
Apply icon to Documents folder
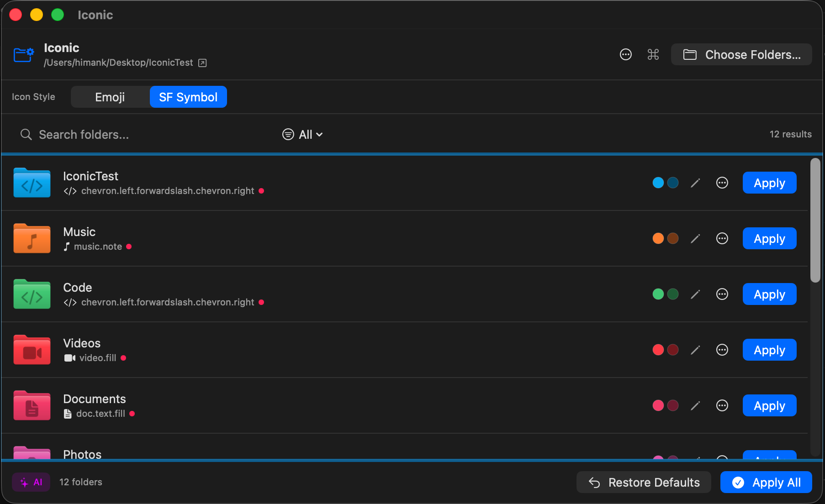tap(770, 406)
